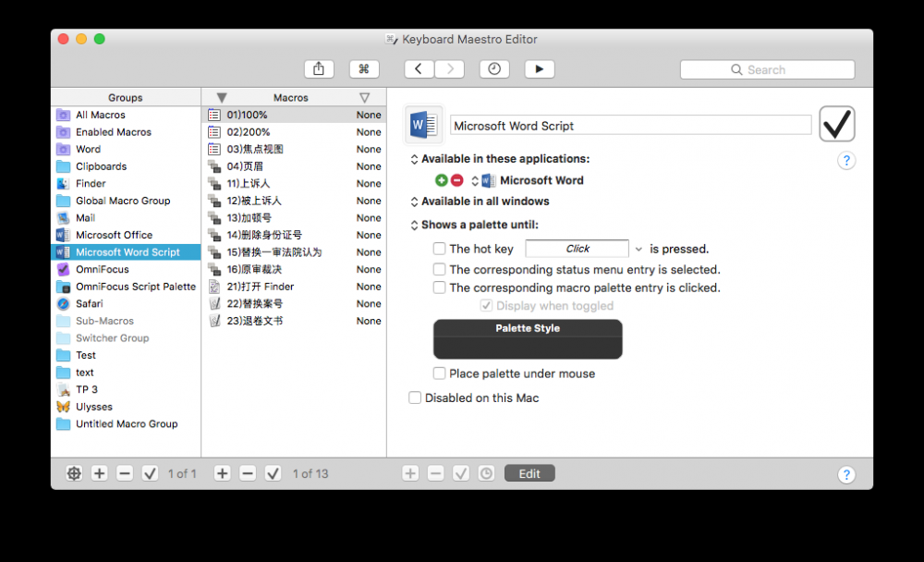Navigate back using the left chevron arrow
This screenshot has height=562, width=924.
(x=418, y=68)
